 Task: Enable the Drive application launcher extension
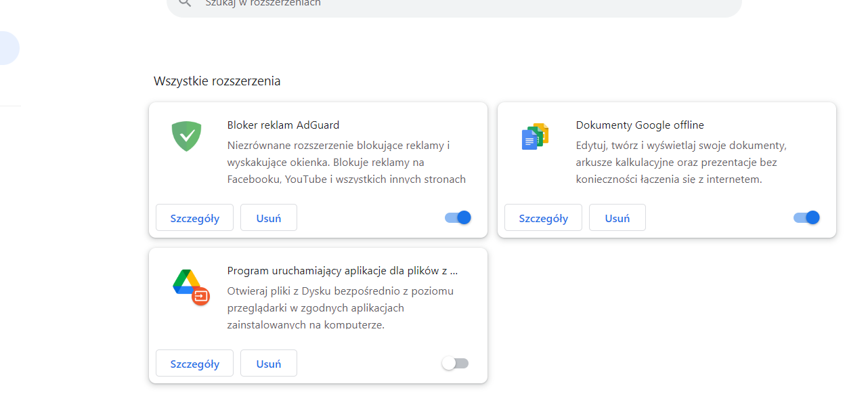(x=455, y=363)
